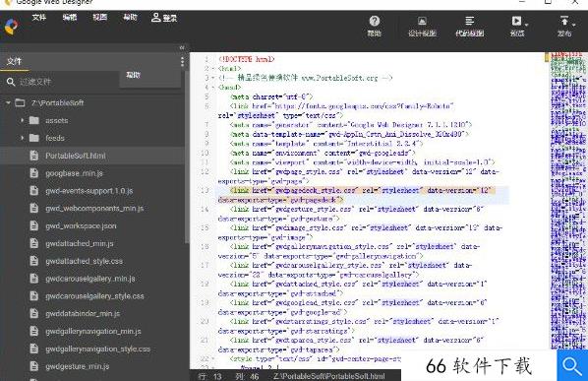Open the preview dropdown arrow
This screenshot has width=588, height=381.
pos(526,25)
